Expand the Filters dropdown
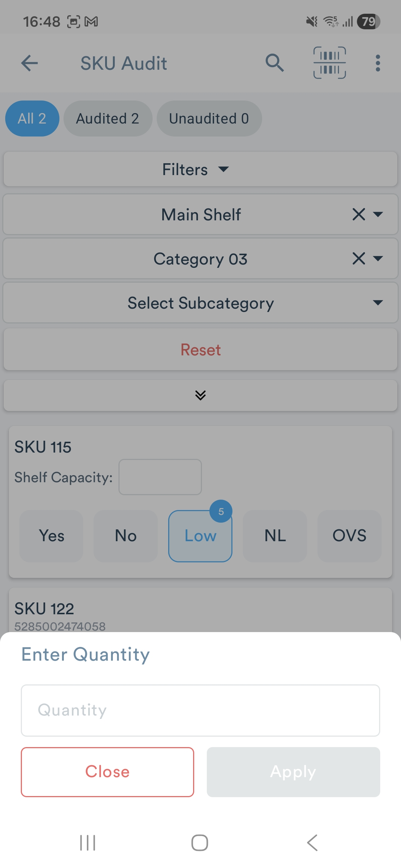Screen dimensions: 401x868 click(x=200, y=170)
